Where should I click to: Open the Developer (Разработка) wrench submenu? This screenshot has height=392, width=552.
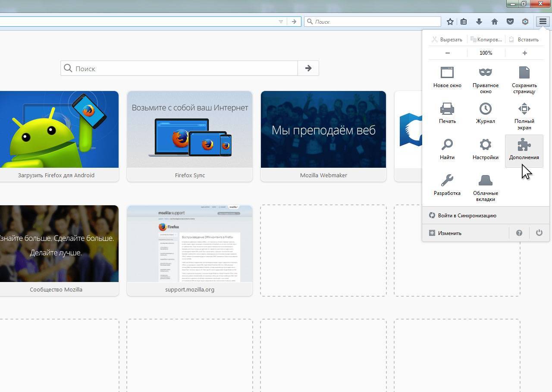pyautogui.click(x=447, y=181)
